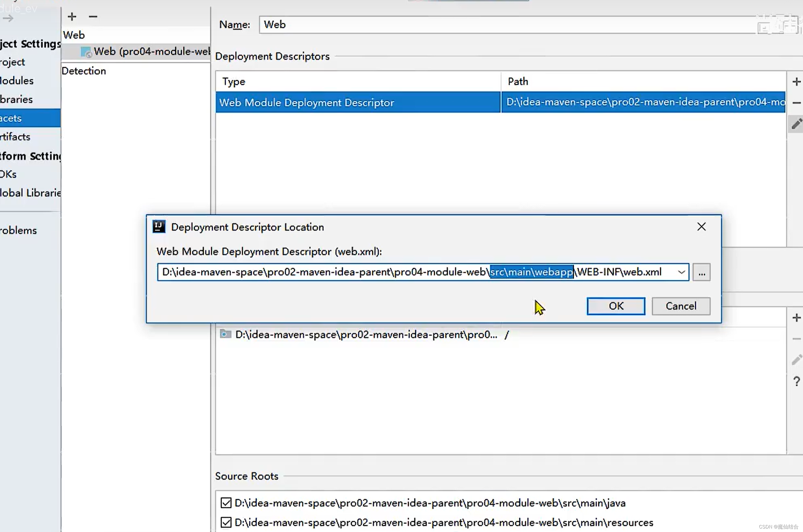803x532 pixels.
Task: Edit deployment descriptor with pencil icon
Action: [797, 124]
